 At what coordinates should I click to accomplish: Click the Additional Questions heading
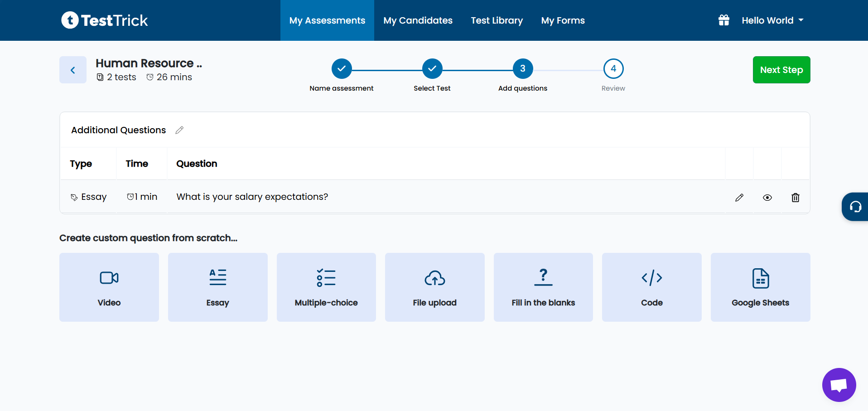[119, 130]
